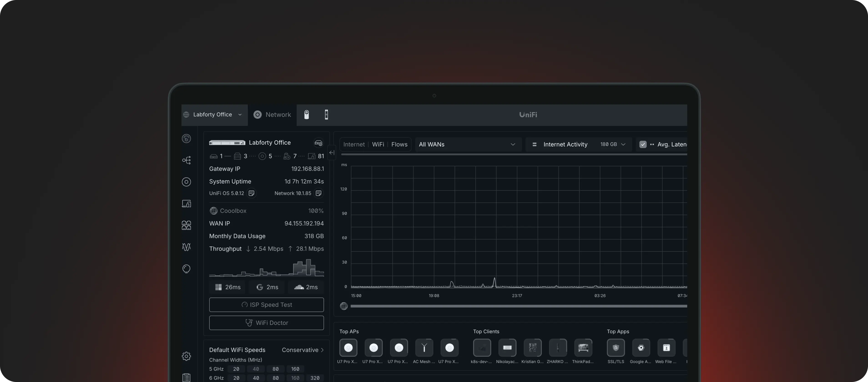Screen dimensions: 868x382
Task: Select 320 MHz width for 6 GHz
Action: pyautogui.click(x=315, y=378)
